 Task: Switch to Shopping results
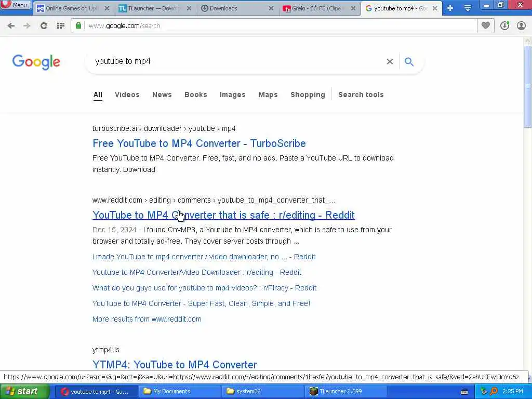pos(308,95)
